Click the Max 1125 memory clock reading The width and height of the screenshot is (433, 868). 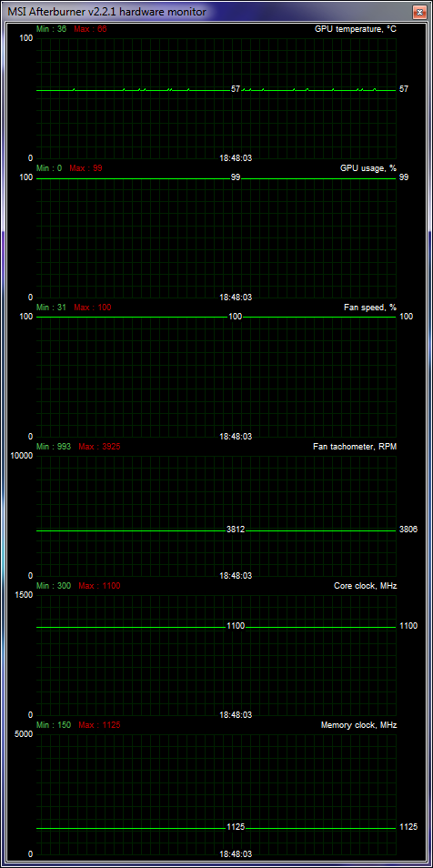(x=100, y=724)
